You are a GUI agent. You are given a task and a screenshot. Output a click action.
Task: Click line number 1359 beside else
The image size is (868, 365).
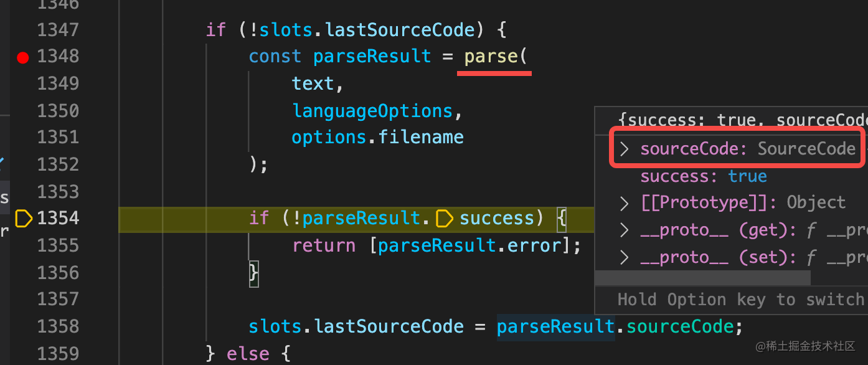[x=58, y=354]
